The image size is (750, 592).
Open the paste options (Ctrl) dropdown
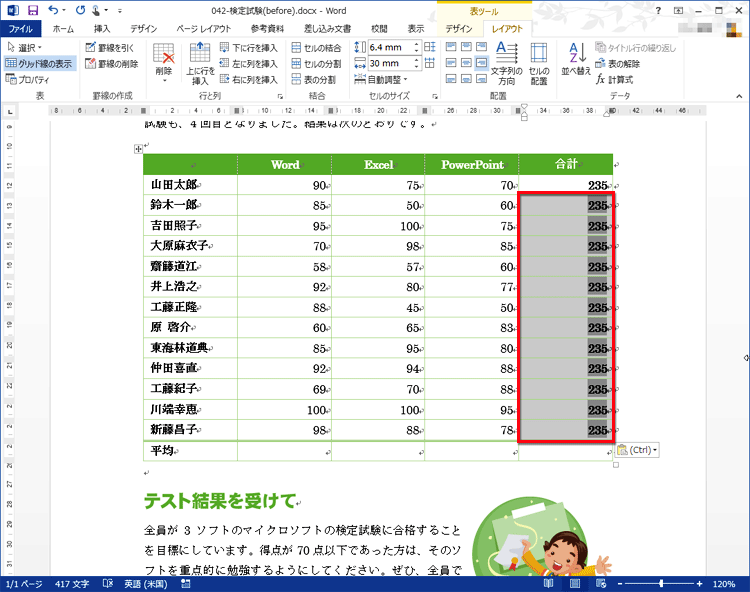637,450
